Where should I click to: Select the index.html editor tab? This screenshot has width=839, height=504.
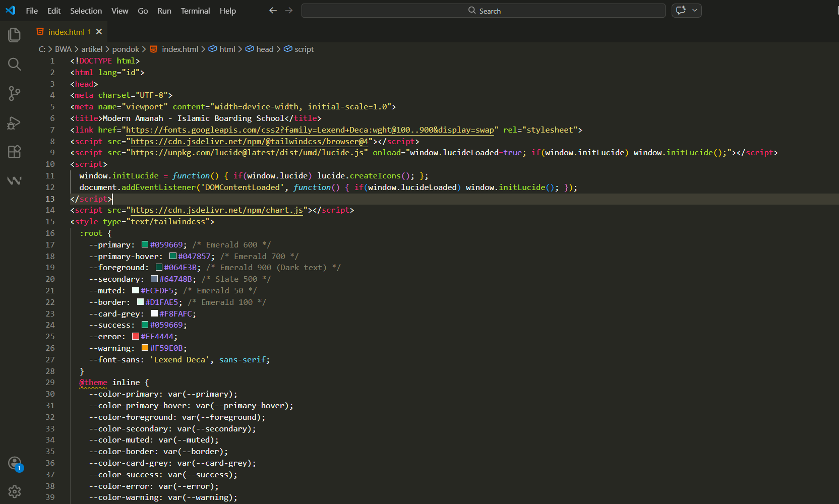coord(66,32)
